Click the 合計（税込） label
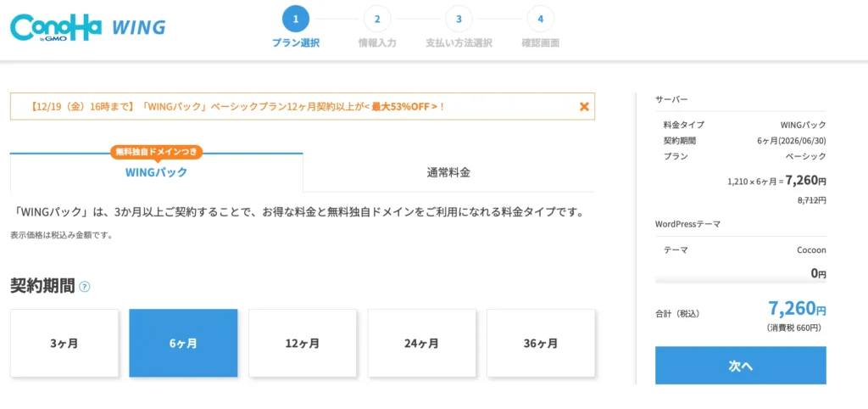This screenshot has height=409, width=868. coord(677,314)
